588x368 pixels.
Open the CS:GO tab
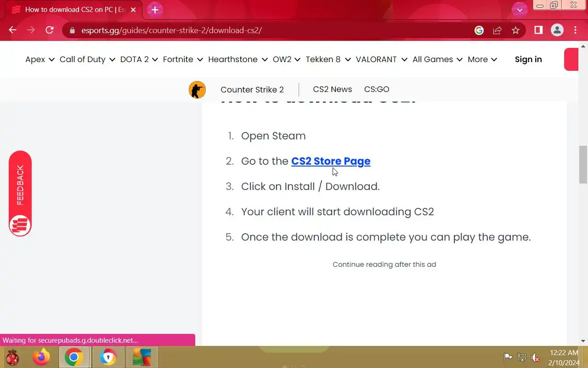pyautogui.click(x=377, y=89)
